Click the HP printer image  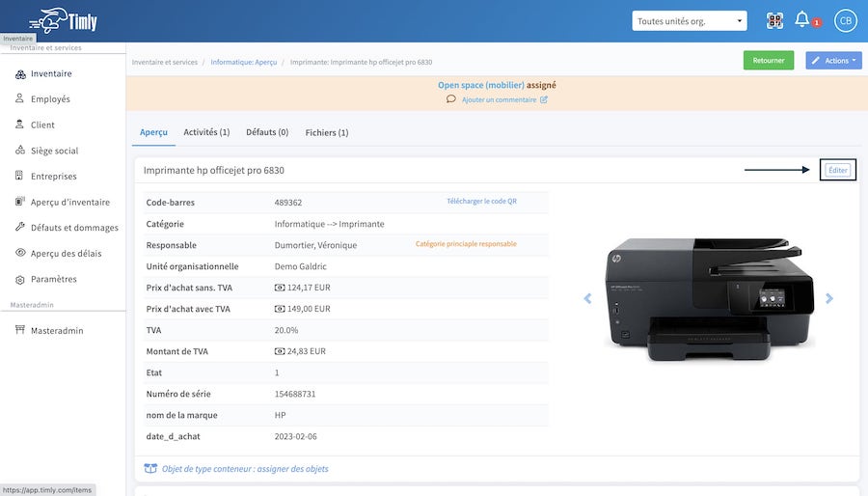tap(709, 299)
